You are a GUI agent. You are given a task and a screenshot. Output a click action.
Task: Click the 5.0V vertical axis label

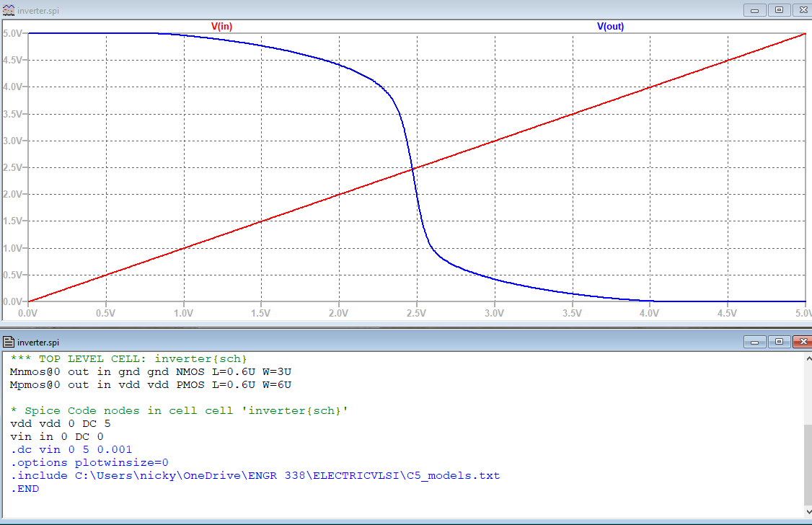[x=12, y=33]
